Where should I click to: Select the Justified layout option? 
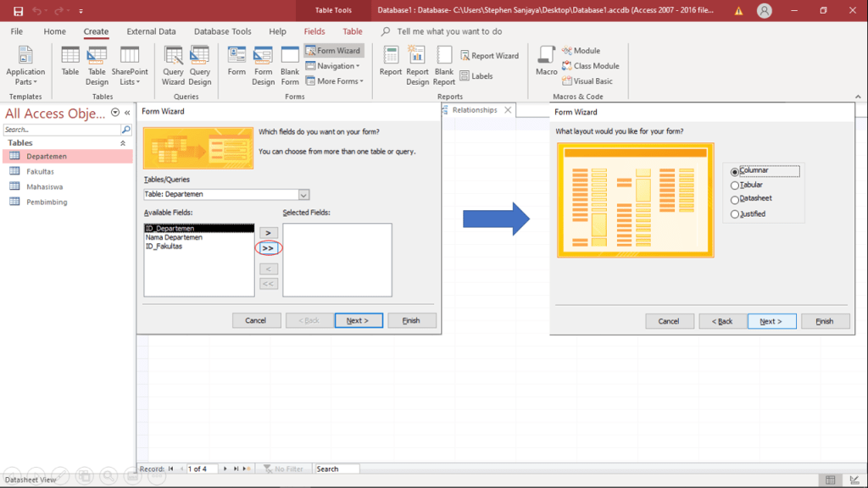pos(735,215)
